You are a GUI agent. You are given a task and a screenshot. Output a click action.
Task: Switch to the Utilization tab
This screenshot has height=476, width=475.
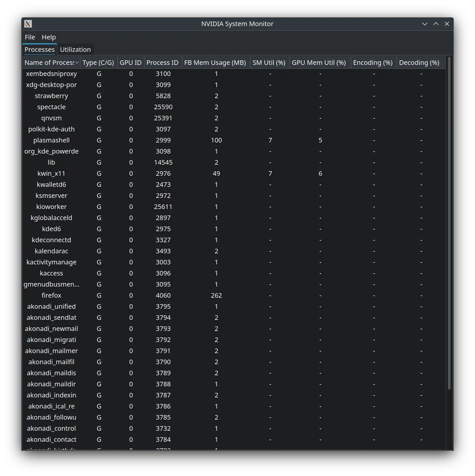[x=75, y=50]
